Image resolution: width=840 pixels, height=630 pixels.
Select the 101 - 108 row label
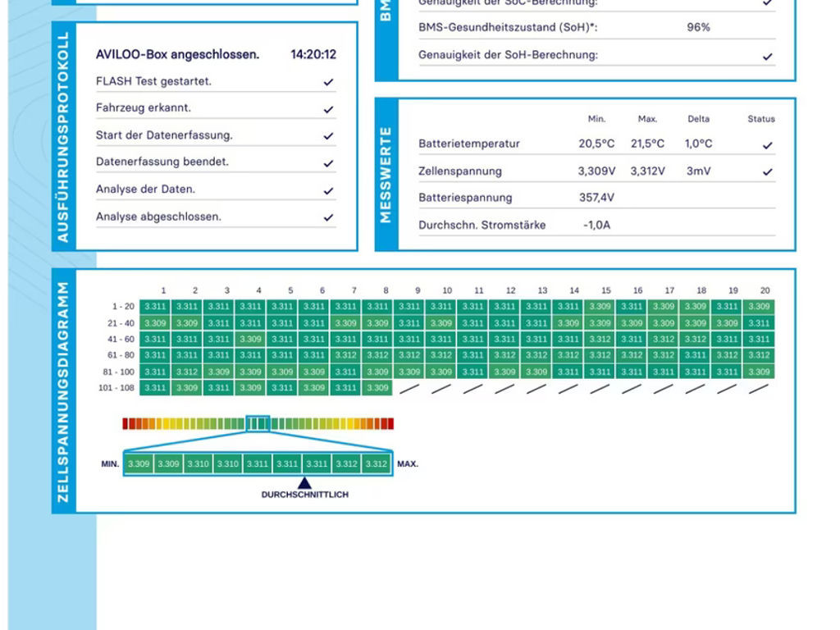(x=118, y=388)
